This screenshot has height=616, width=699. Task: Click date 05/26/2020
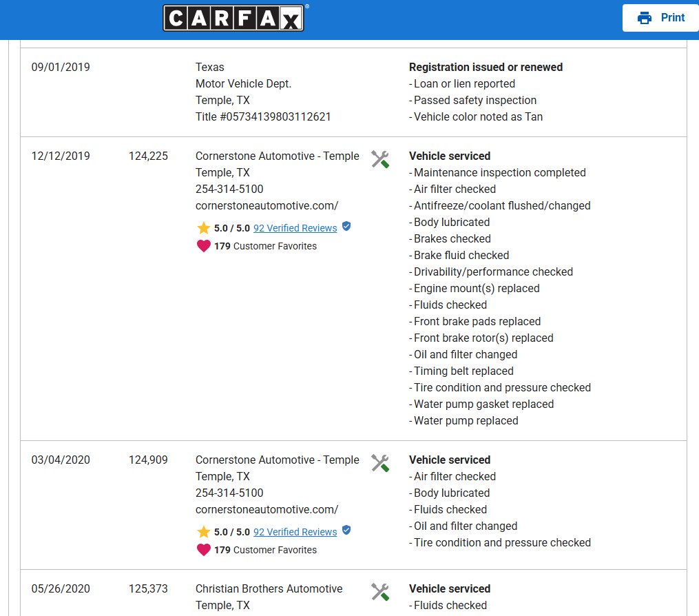(x=61, y=588)
